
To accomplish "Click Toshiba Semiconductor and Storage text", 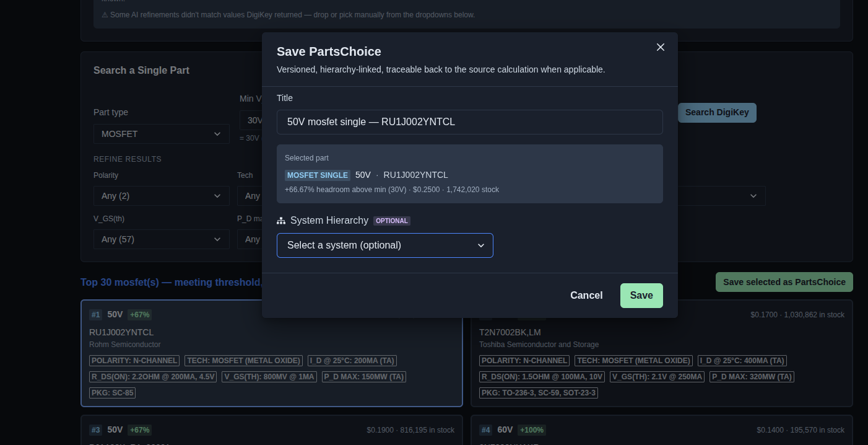I will [x=539, y=345].
